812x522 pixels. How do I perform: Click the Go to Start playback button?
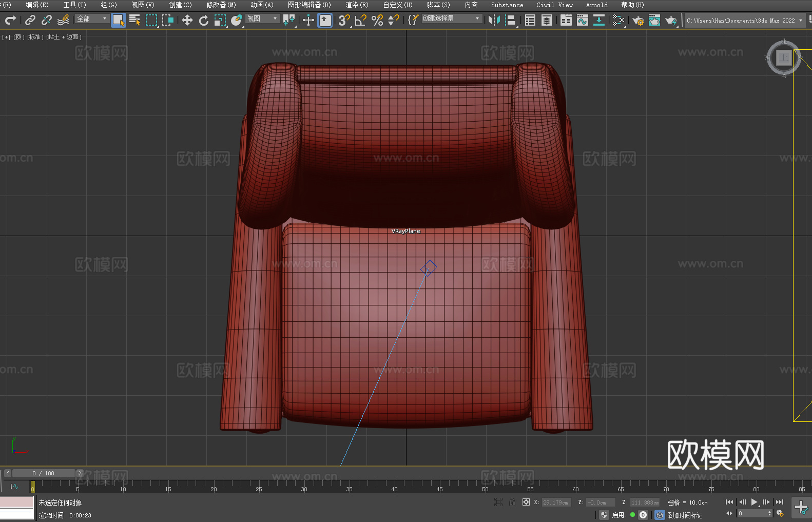(x=729, y=502)
